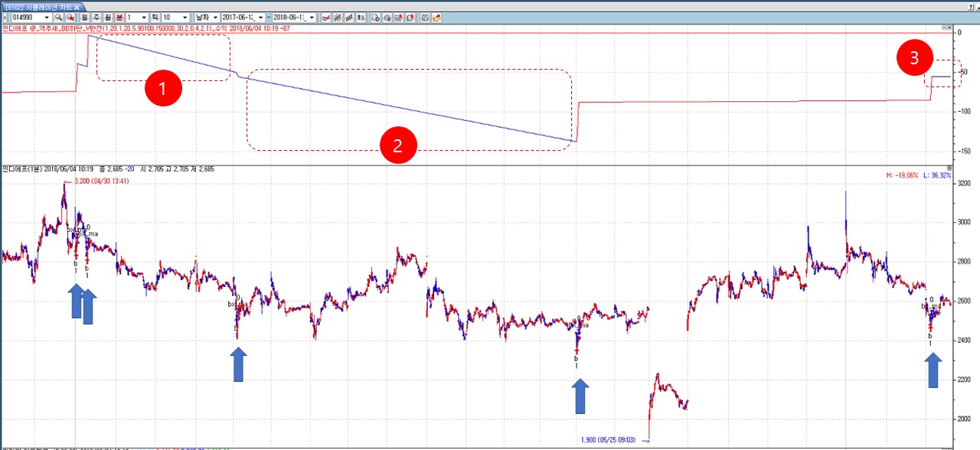Expand the end date 2018-06 dropdown

[312, 17]
